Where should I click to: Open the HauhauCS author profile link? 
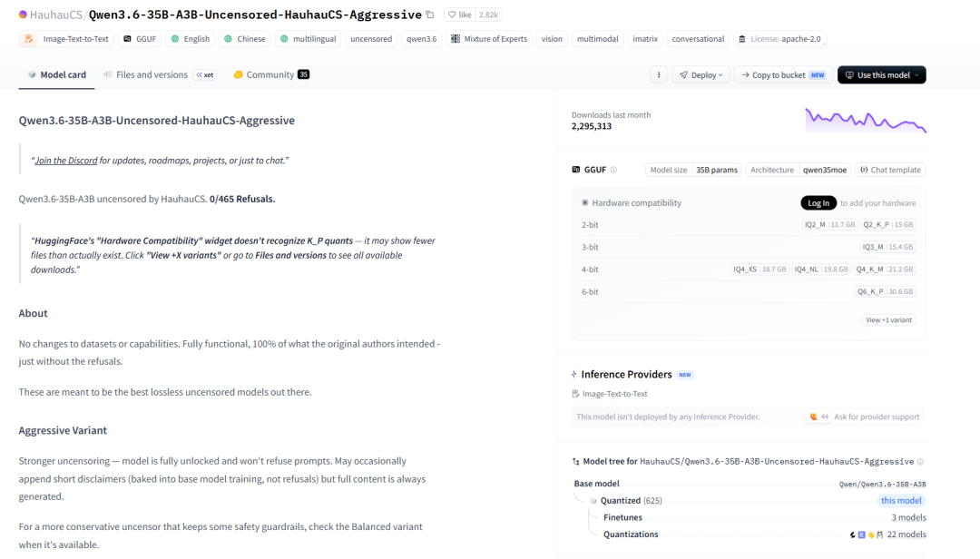click(55, 15)
